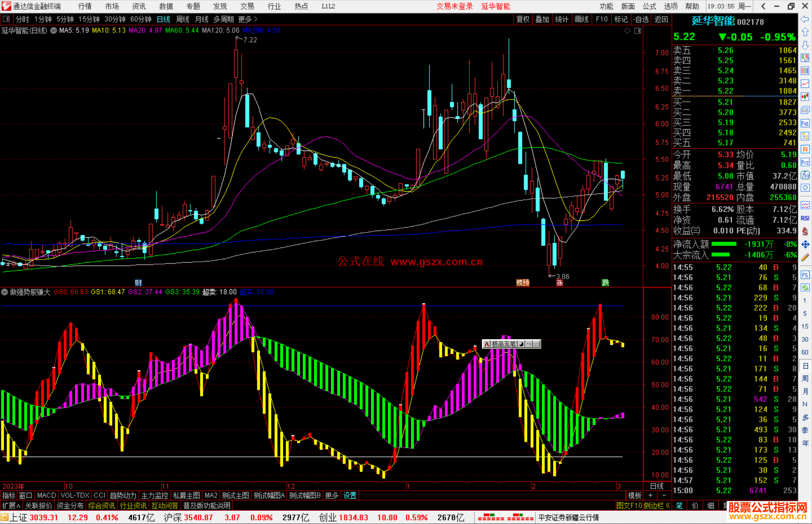This screenshot has height=524, width=812.
Task: Open the F10 info icon in sidebar
Action: coord(805,123)
